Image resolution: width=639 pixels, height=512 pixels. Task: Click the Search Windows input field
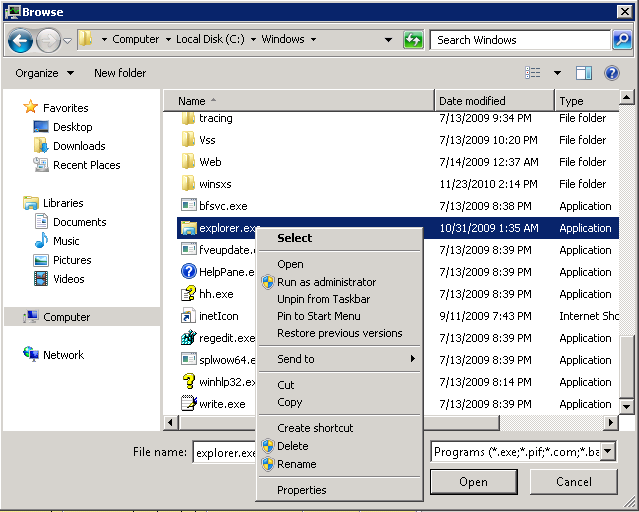point(521,40)
